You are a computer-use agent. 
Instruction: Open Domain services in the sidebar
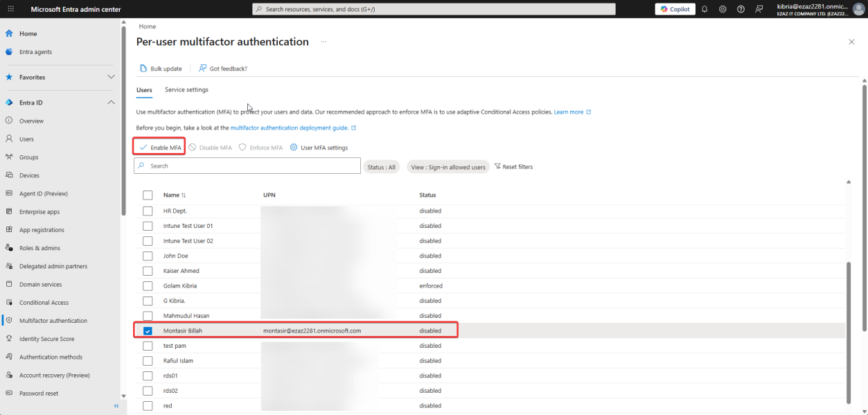(x=40, y=285)
